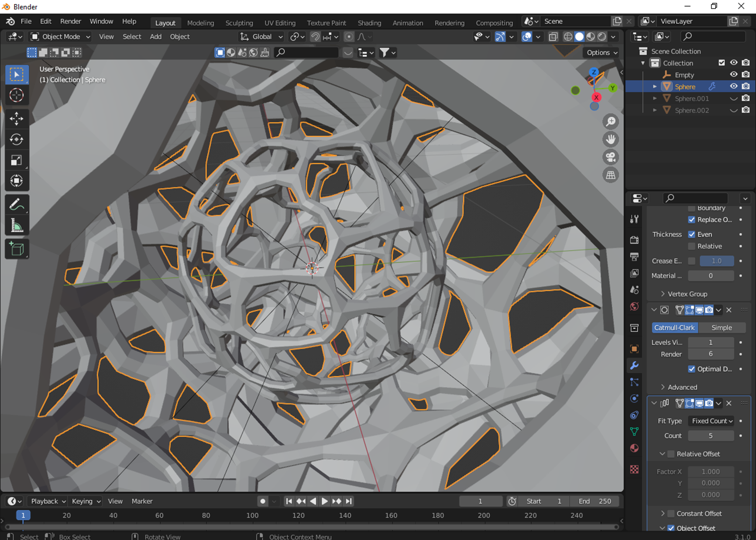756x540 pixels.
Task: Activate the Cursor tool
Action: tap(17, 95)
